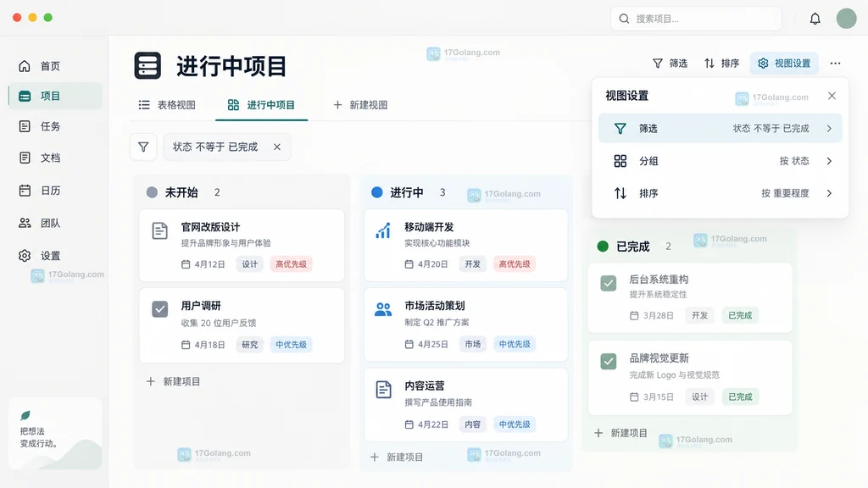Image resolution: width=868 pixels, height=488 pixels.
Task: Open the notifications bell
Action: click(x=815, y=19)
